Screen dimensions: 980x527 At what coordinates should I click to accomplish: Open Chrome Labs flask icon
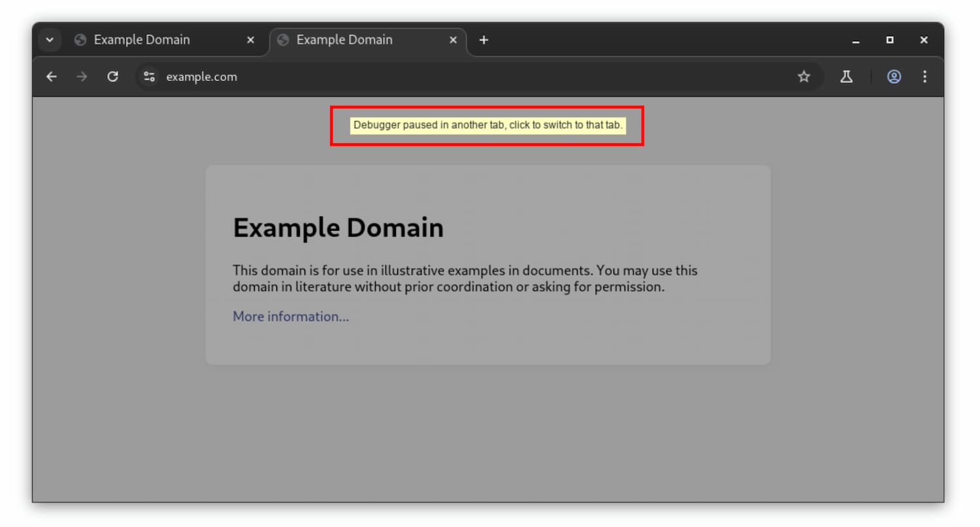[846, 76]
